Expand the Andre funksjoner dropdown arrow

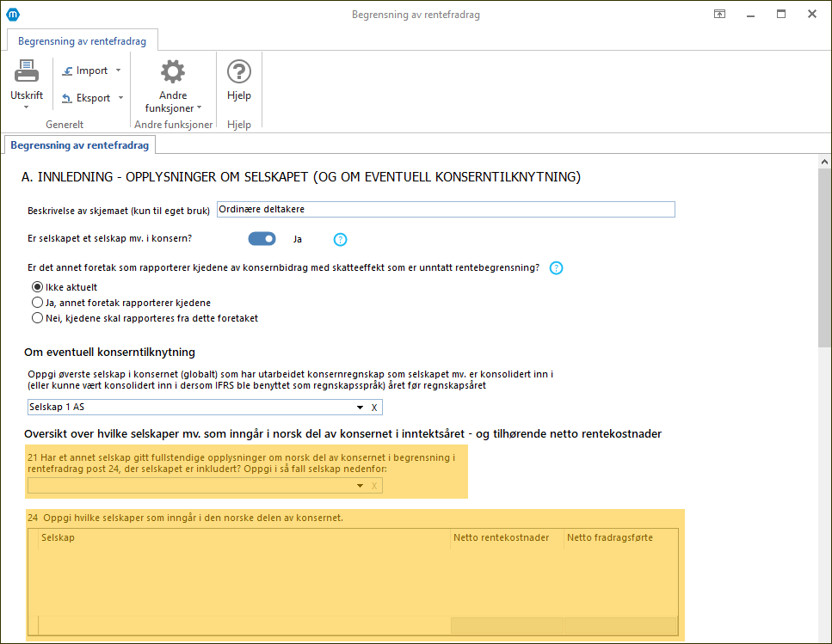[x=200, y=107]
